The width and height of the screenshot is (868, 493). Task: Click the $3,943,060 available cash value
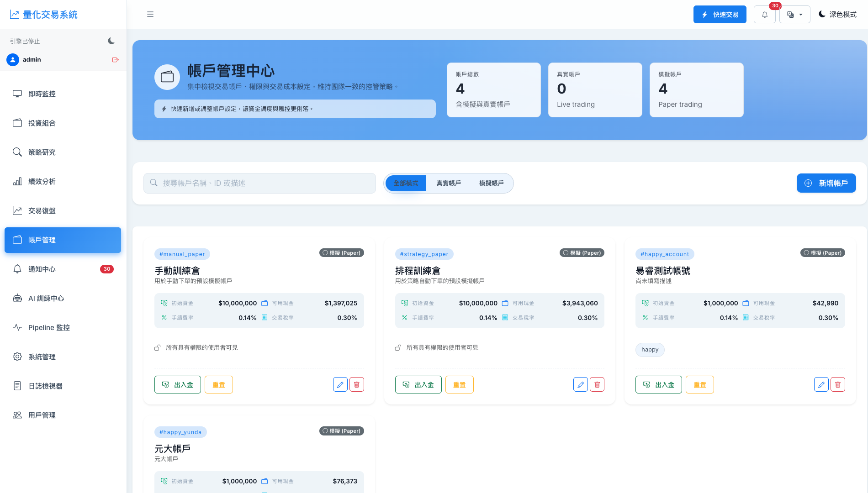click(580, 303)
